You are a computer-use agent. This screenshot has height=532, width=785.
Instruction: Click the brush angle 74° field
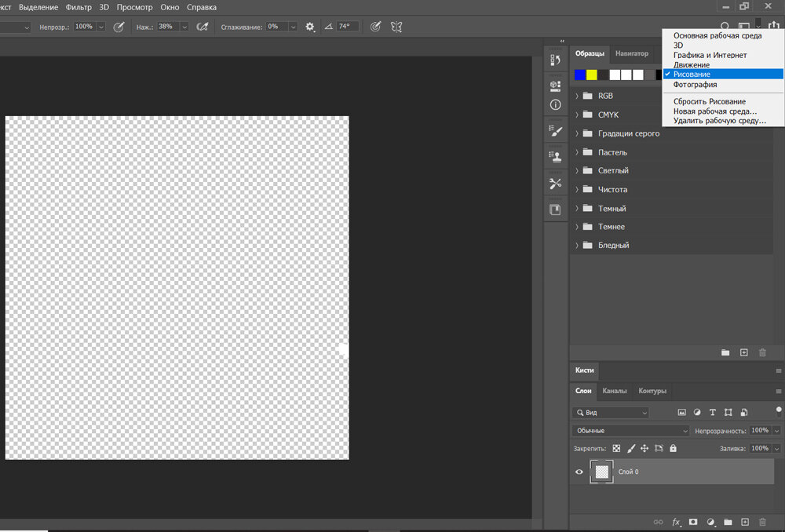pyautogui.click(x=348, y=27)
